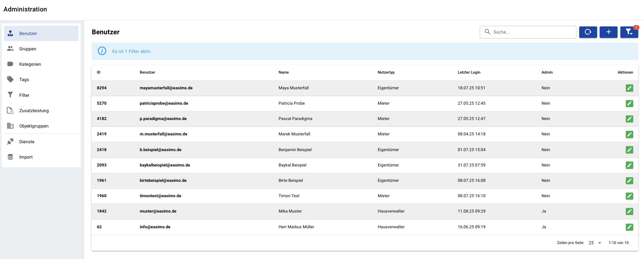The height and width of the screenshot is (259, 644).
Task: Select the name Herr Markus Müller
Action: 297,227
